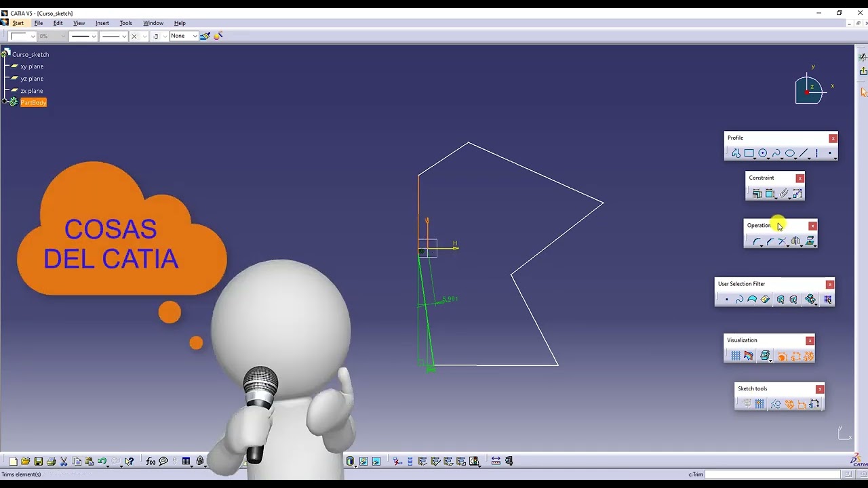The height and width of the screenshot is (488, 868).
Task: Select the Axis tool in Profile toolbar
Action: (x=817, y=154)
